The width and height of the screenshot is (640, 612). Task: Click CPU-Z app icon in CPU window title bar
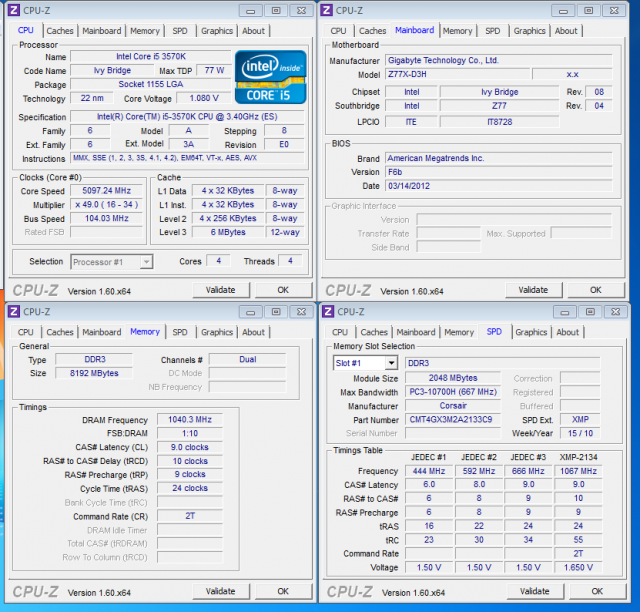[14, 10]
